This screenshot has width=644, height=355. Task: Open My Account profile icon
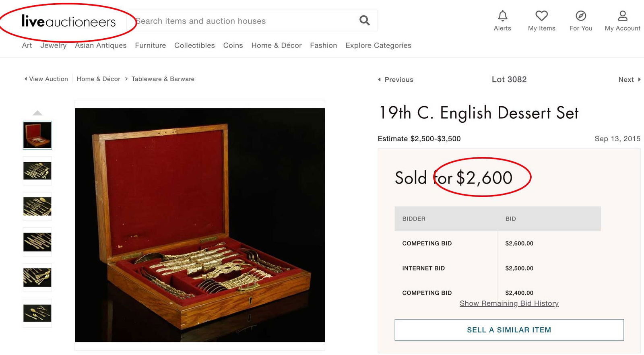[x=622, y=16]
